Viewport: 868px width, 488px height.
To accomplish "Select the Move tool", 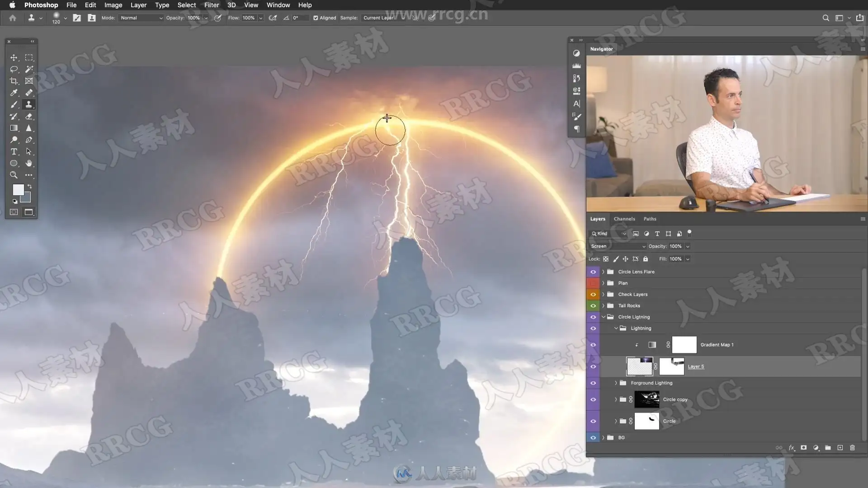I will click(14, 58).
